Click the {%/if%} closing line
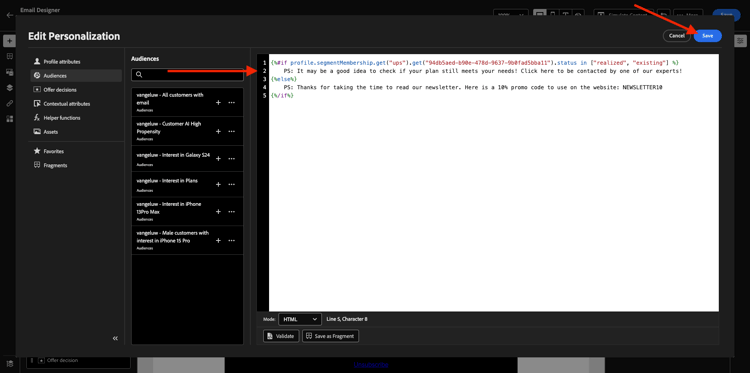 pos(282,96)
